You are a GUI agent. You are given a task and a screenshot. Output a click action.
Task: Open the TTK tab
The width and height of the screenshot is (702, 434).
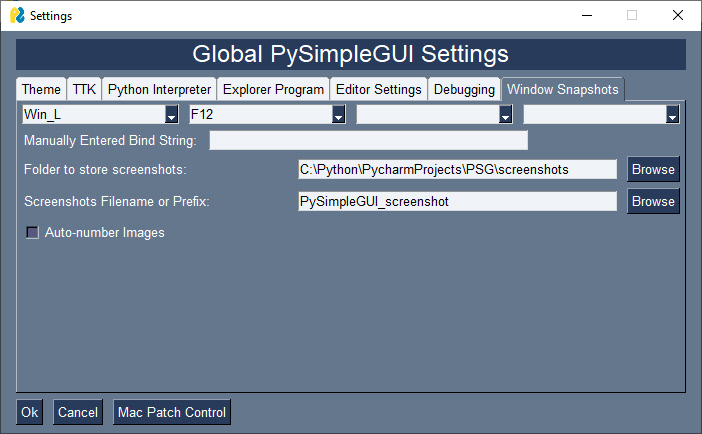click(x=84, y=89)
